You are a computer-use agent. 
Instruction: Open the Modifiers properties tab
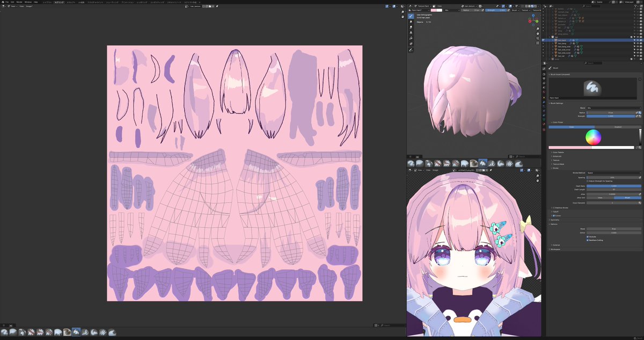coord(544,102)
